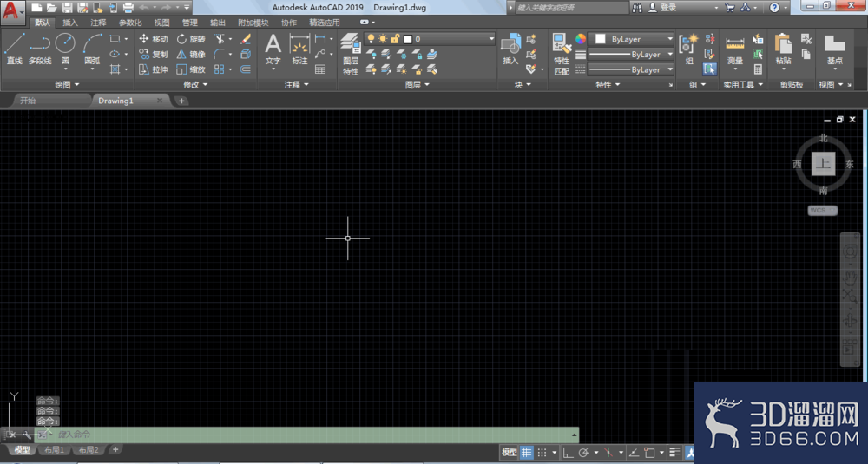This screenshot has height=464, width=868.
Task: Toggle ortho mode in the status bar
Action: point(568,453)
